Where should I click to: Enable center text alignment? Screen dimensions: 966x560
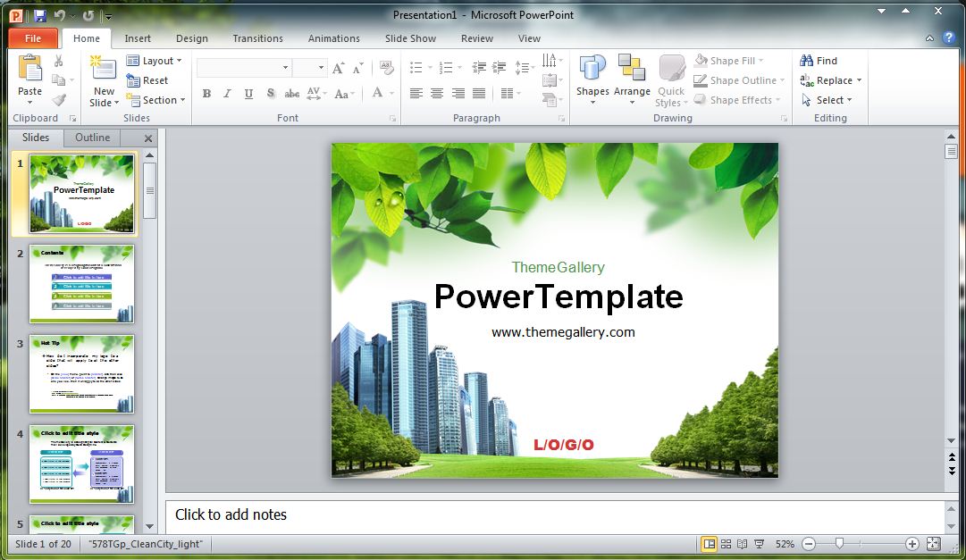pyautogui.click(x=435, y=93)
